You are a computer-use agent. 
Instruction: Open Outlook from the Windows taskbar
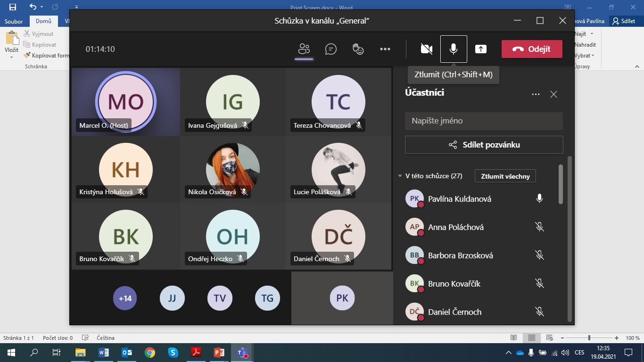click(x=127, y=352)
